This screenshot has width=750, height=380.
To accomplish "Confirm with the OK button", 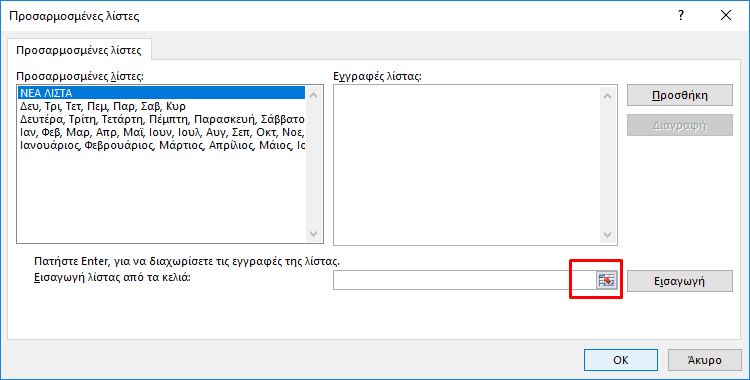I will (x=621, y=359).
